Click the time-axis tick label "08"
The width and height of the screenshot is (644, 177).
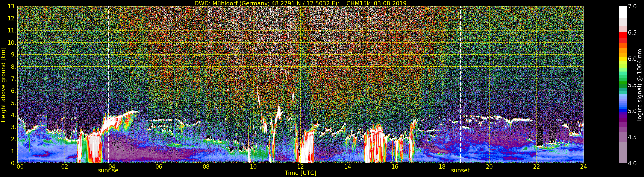pos(206,166)
